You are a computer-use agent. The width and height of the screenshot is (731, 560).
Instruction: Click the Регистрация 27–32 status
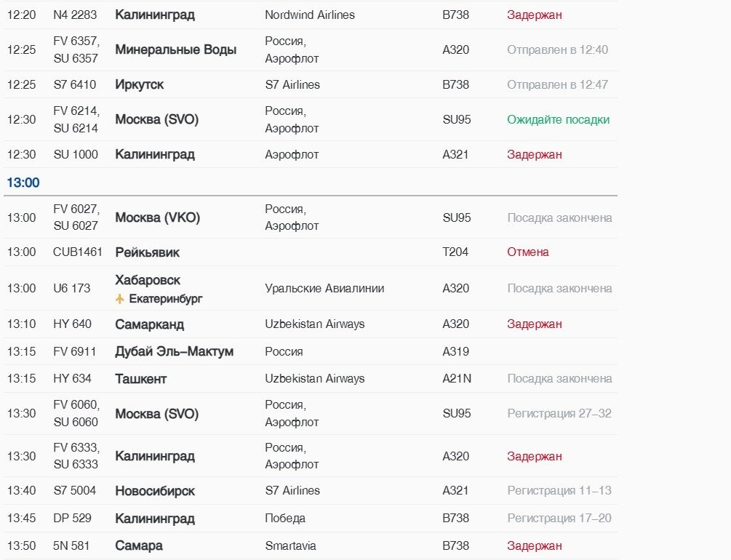[x=559, y=414]
